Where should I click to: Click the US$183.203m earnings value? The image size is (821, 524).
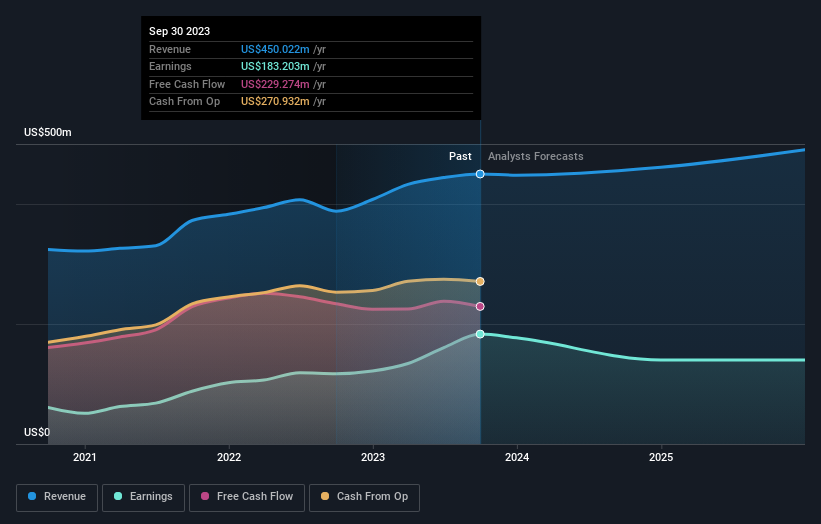(x=275, y=66)
